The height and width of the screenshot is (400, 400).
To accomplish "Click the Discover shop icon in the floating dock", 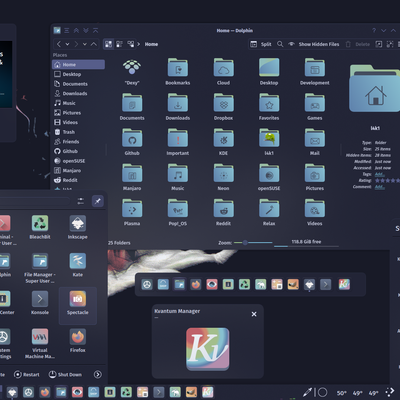I will [x=163, y=284].
